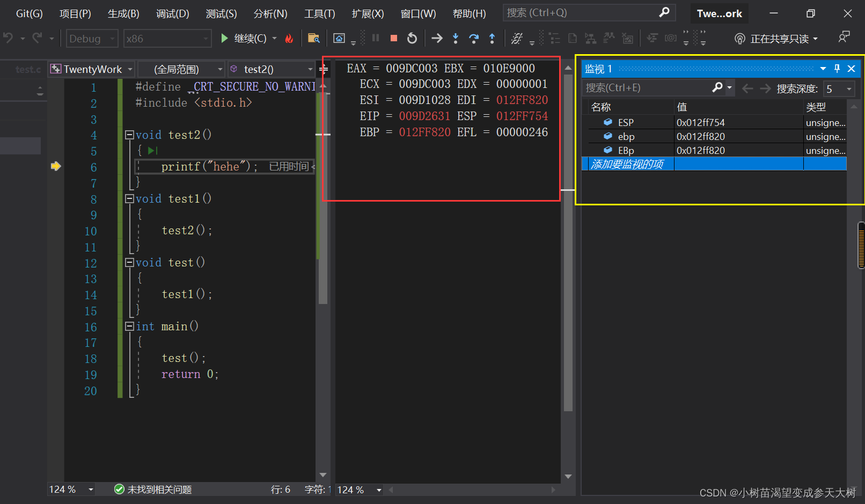Click the Watch 1 search magnifier icon
Screen dimensions: 865x504
[x=717, y=87]
